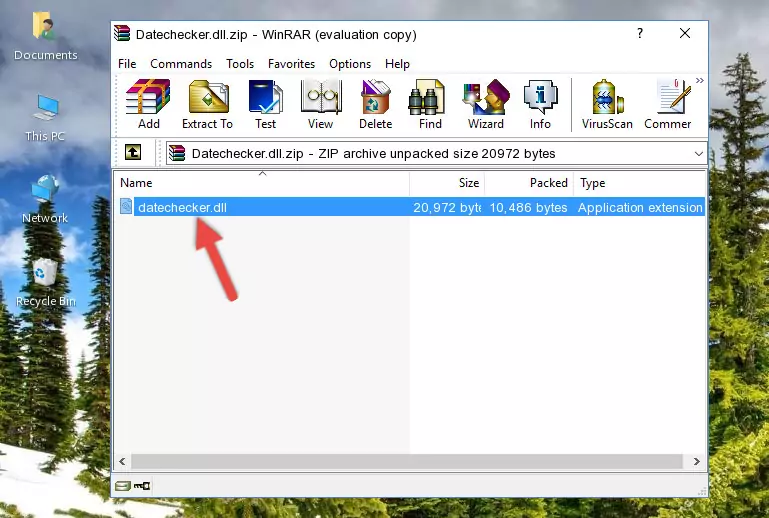The width and height of the screenshot is (769, 518).
Task: Open the Help menu
Action: point(397,64)
